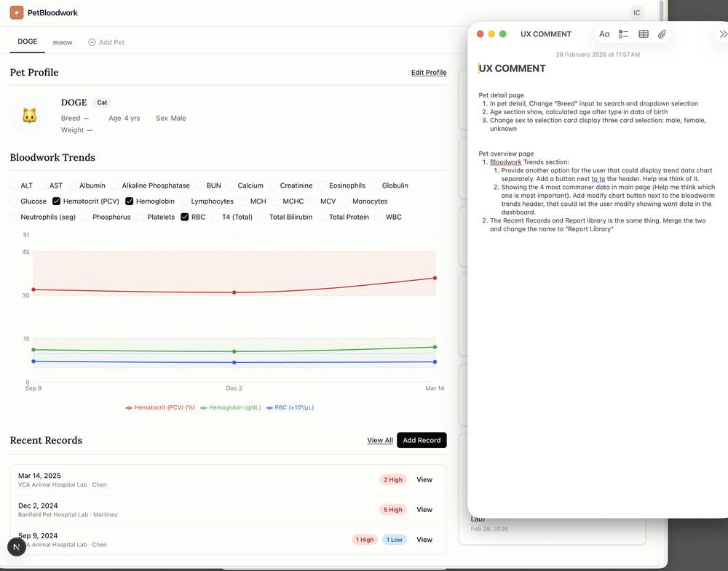Uncheck the Hematocrit (PCV) checkbox

click(56, 201)
